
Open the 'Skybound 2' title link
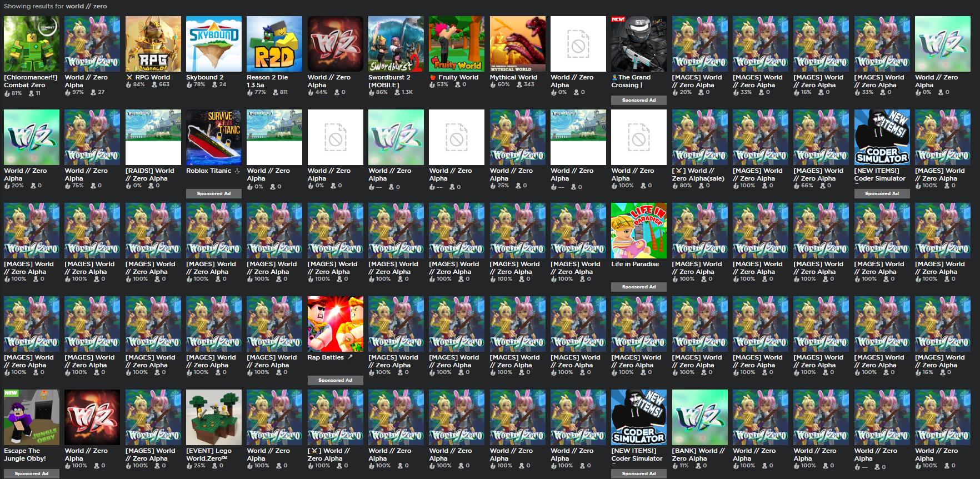[x=205, y=77]
